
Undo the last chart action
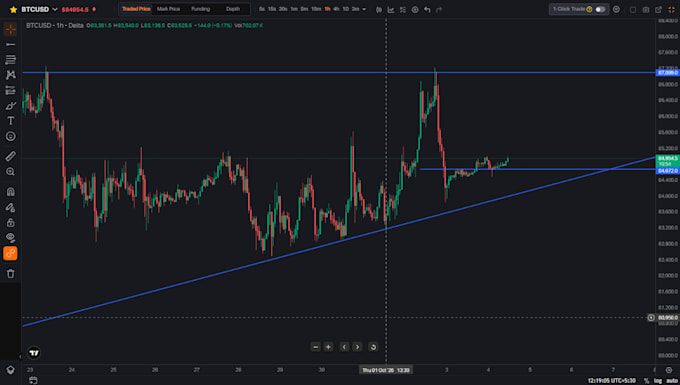[427, 10]
